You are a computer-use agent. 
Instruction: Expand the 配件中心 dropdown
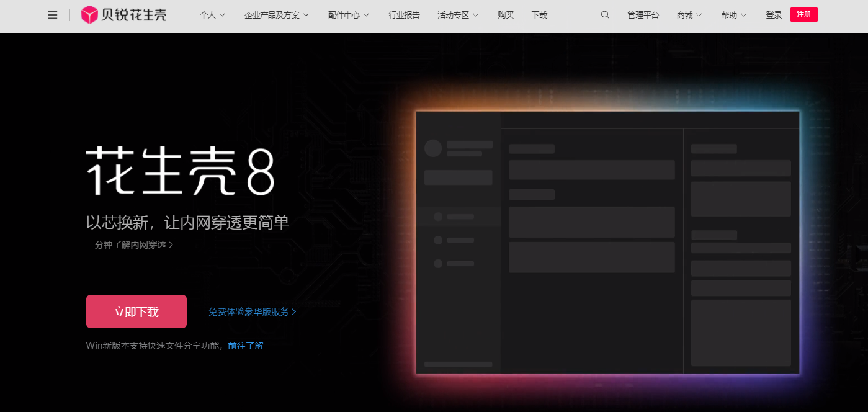coord(349,15)
